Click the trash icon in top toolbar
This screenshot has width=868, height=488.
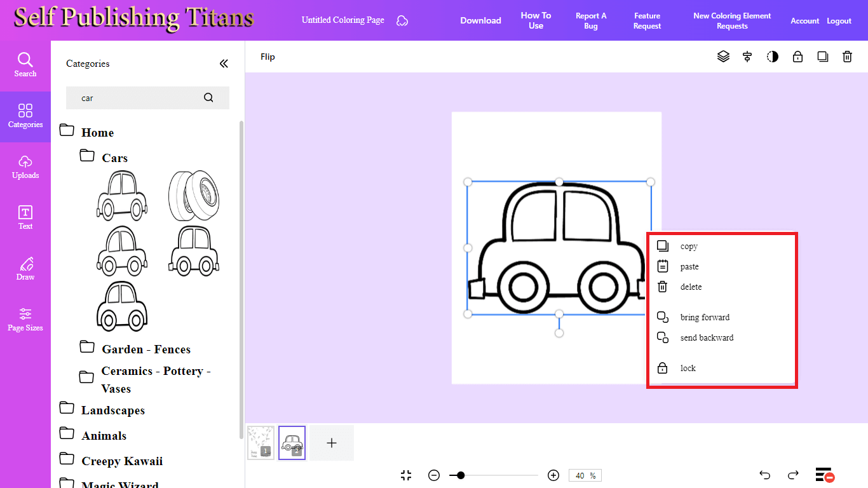pyautogui.click(x=847, y=57)
